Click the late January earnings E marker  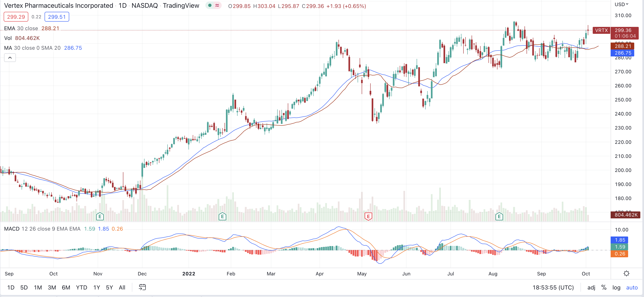pyautogui.click(x=222, y=216)
